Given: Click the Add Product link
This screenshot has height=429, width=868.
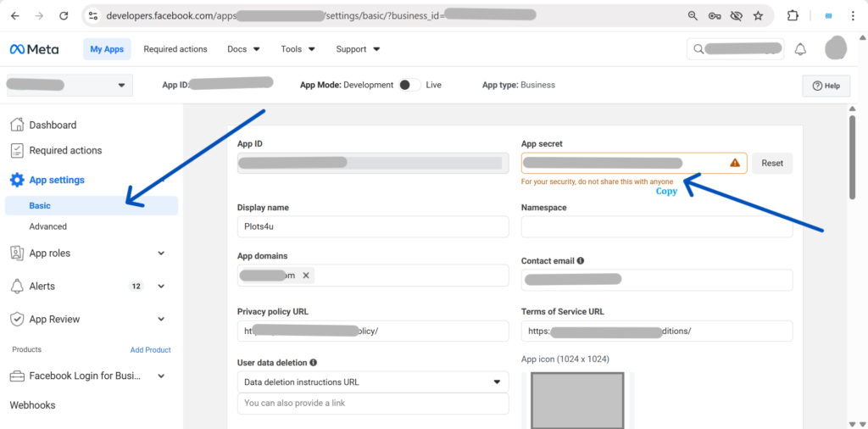Looking at the screenshot, I should [151, 350].
